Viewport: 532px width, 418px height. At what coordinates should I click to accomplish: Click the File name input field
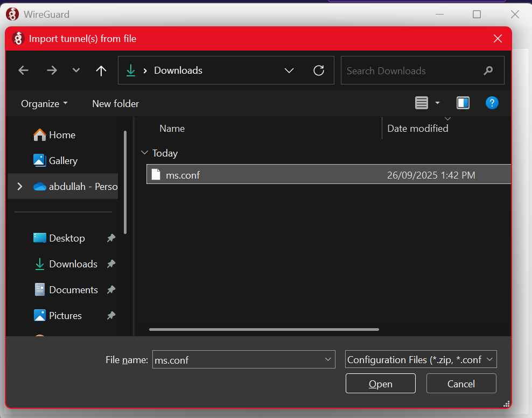click(237, 360)
